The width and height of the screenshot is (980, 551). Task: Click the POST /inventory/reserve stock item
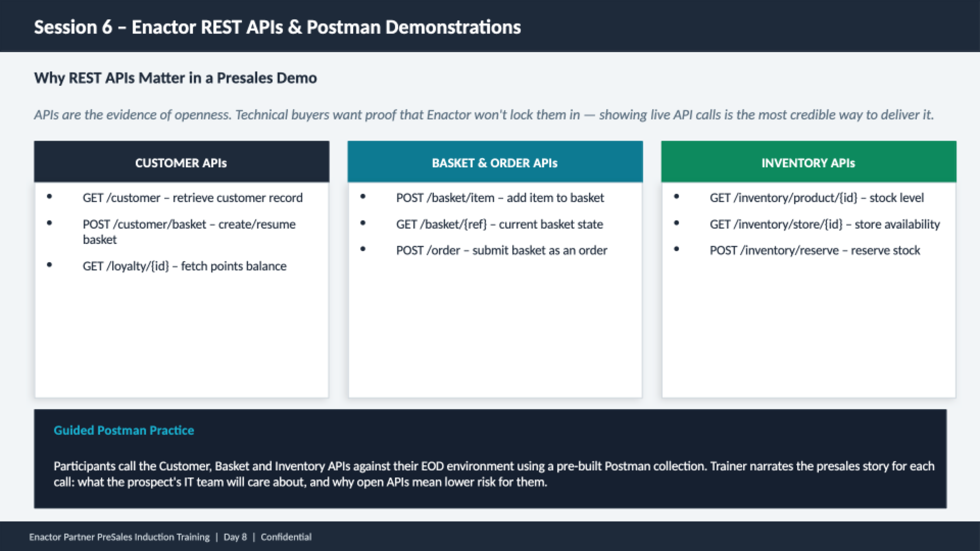click(815, 250)
